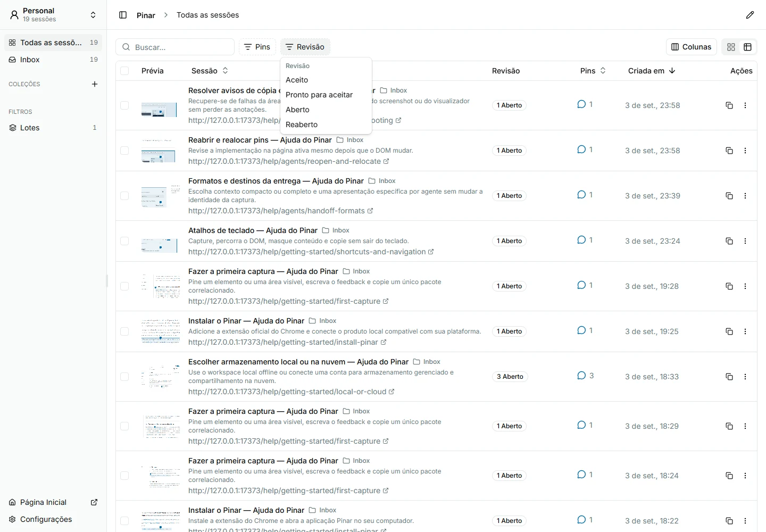The image size is (766, 532).
Task: Open more actions for 'Escolher armazenamento' row
Action: click(x=745, y=377)
